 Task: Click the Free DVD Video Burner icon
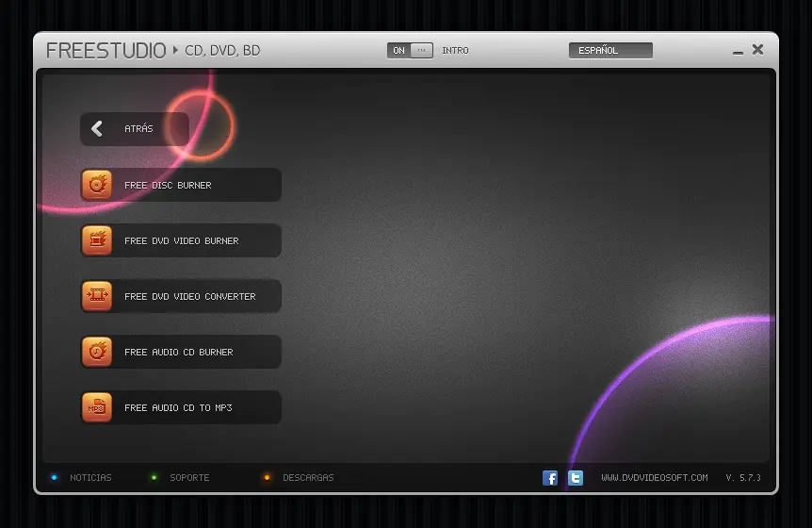pyautogui.click(x=97, y=240)
